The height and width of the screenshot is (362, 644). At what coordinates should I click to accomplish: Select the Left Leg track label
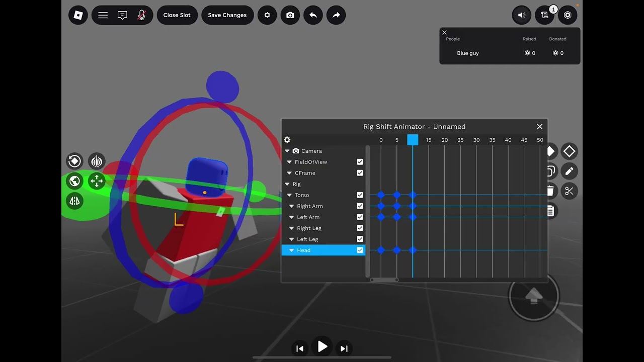click(x=307, y=239)
